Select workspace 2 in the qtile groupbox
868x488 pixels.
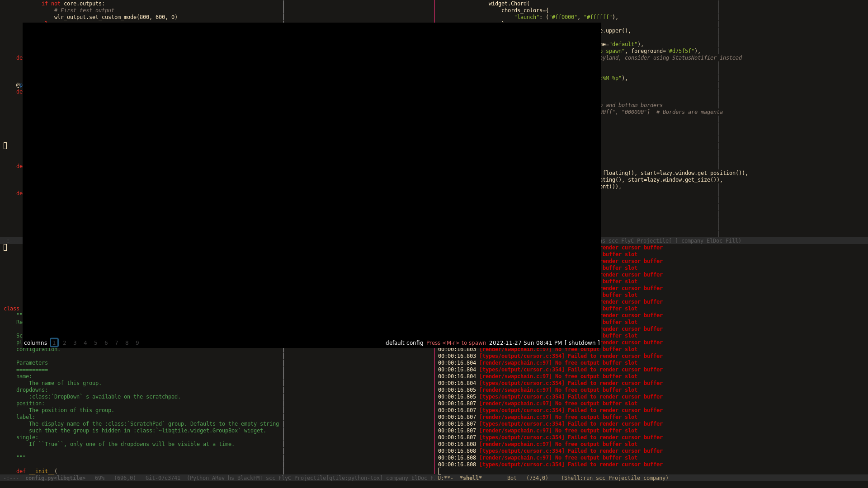65,343
